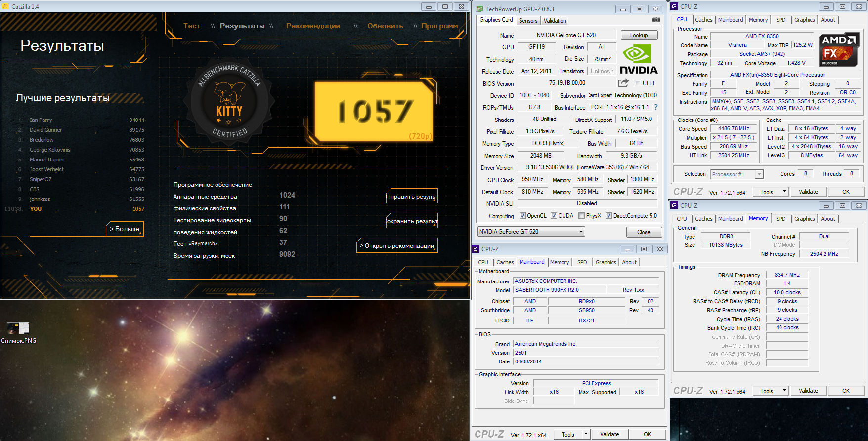The width and height of the screenshot is (868, 441).
Task: Open SPD tab in CPU-Z Memory window
Action: click(781, 219)
